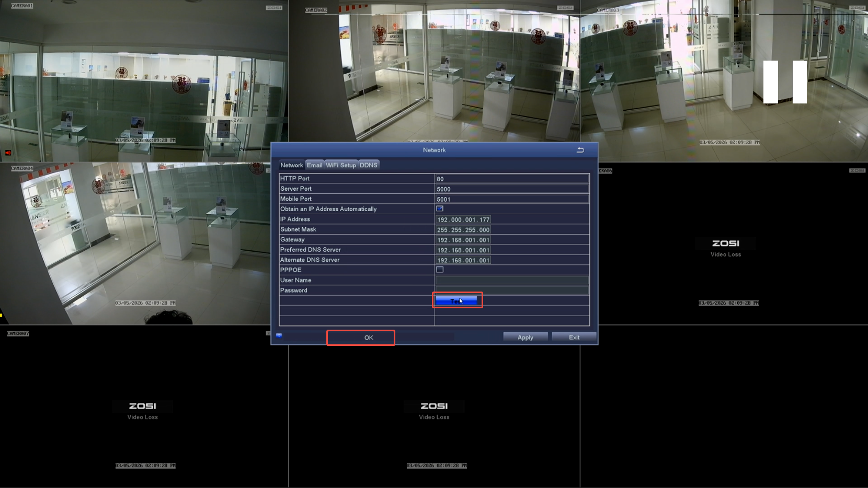Click the red speaker icon on Camera01
Screen dimensions: 868x488
tap(8, 153)
